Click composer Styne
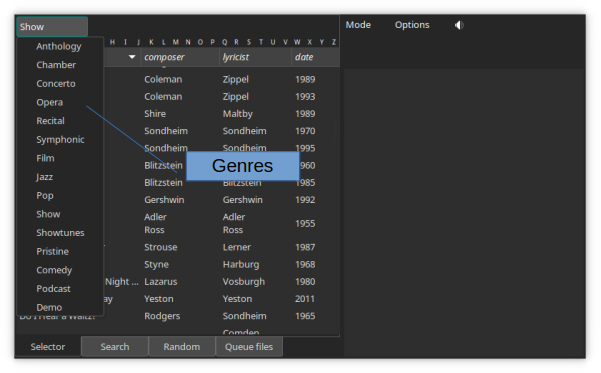Image resolution: width=601 pixels, height=373 pixels. pyautogui.click(x=156, y=265)
